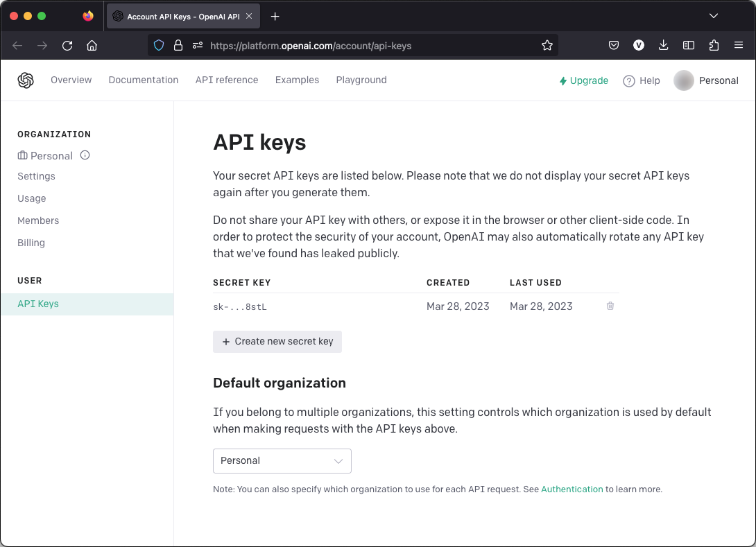Click the Last Used date Mar 28, 2023
This screenshot has height=547, width=756.
[541, 306]
